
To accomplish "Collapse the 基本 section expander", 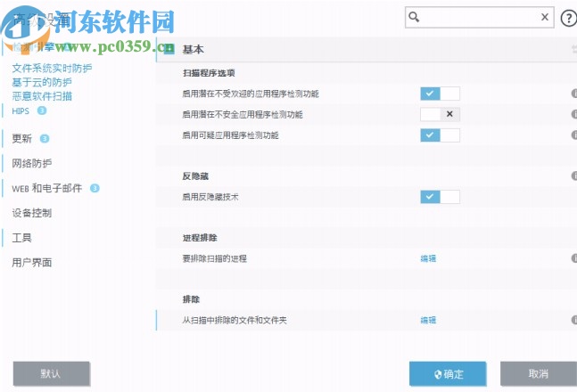I will pos(169,49).
